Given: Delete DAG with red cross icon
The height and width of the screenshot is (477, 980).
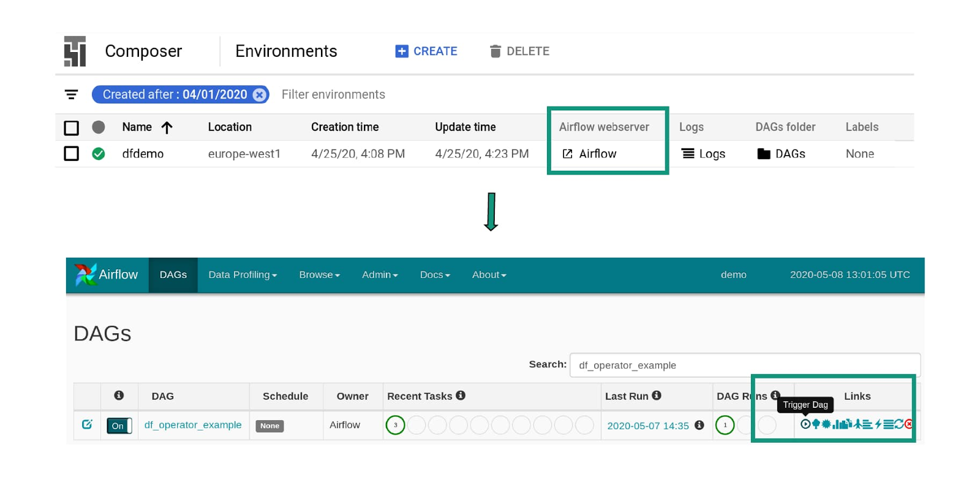Looking at the screenshot, I should (909, 424).
